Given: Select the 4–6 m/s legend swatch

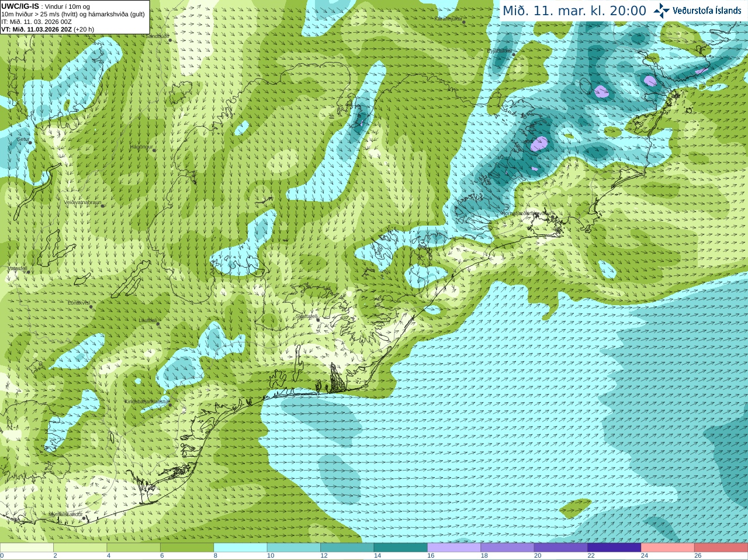Looking at the screenshot, I should click(x=134, y=548).
